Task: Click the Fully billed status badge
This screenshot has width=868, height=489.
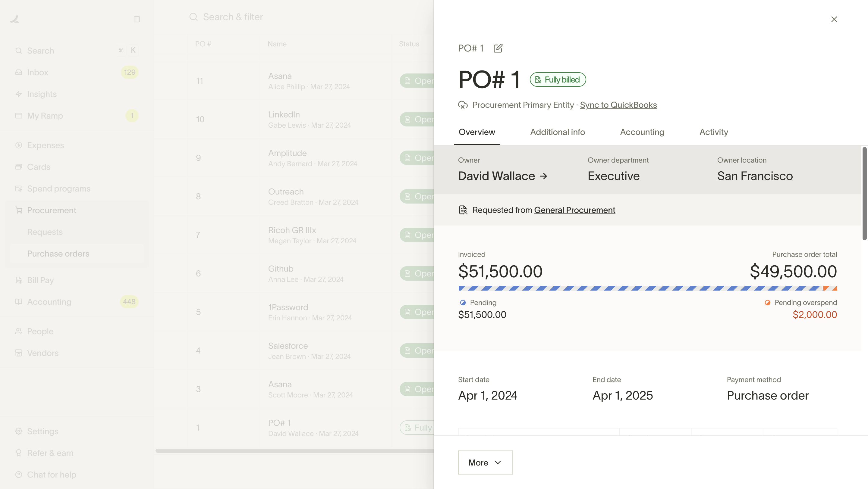Action: click(x=558, y=79)
